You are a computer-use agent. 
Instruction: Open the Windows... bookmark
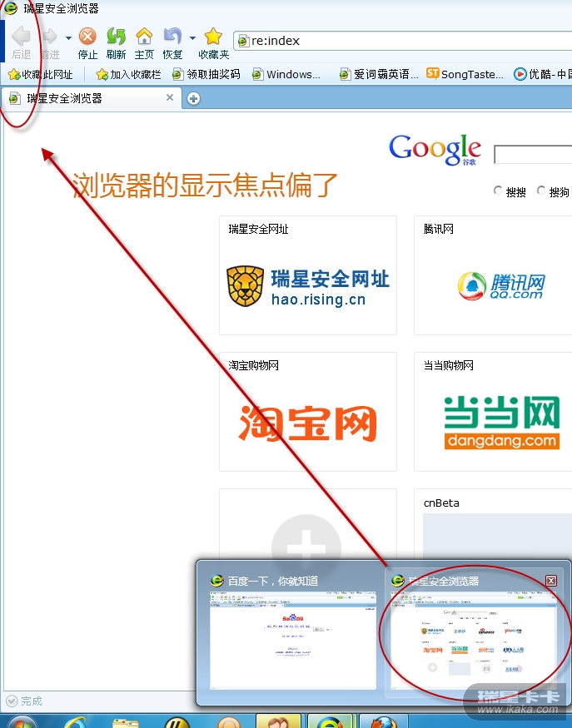(x=286, y=74)
